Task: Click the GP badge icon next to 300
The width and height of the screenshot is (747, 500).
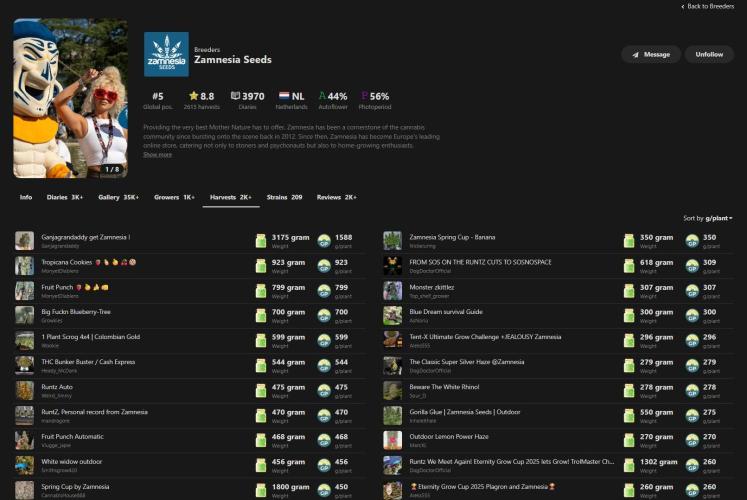Action: (692, 316)
